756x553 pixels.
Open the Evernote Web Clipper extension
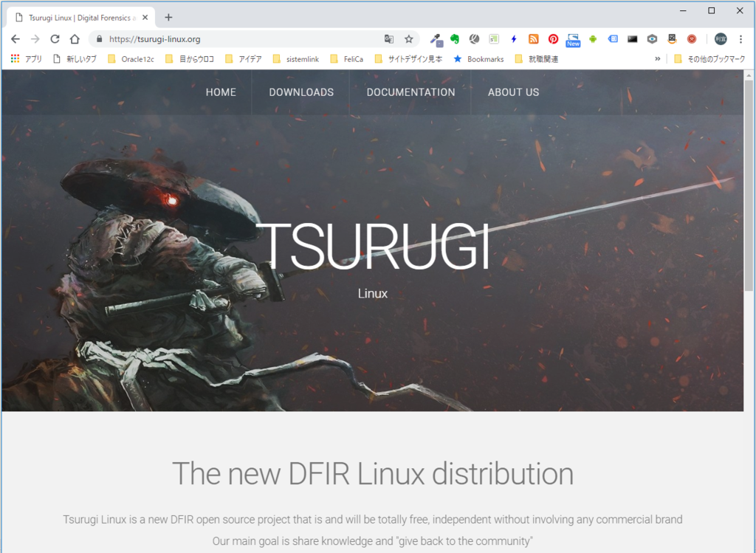click(x=455, y=39)
